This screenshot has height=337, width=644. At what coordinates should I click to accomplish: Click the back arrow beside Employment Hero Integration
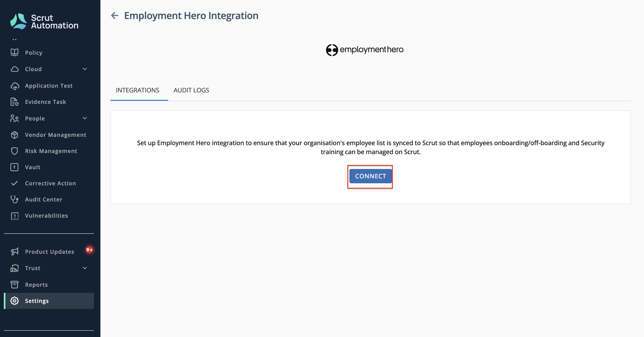pos(115,15)
